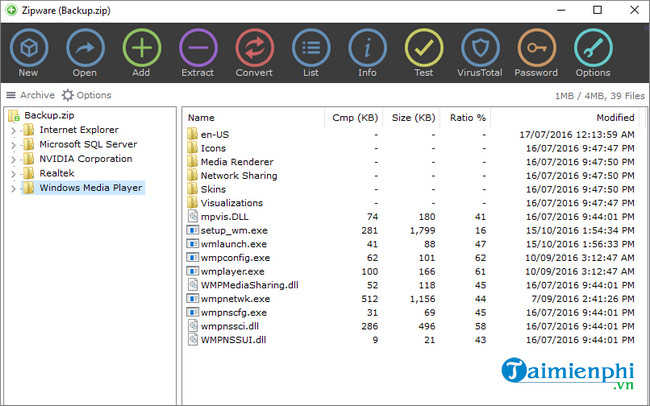Click the 1MB / 4MB, 39 Files status
650x406 pixels.
600,96
